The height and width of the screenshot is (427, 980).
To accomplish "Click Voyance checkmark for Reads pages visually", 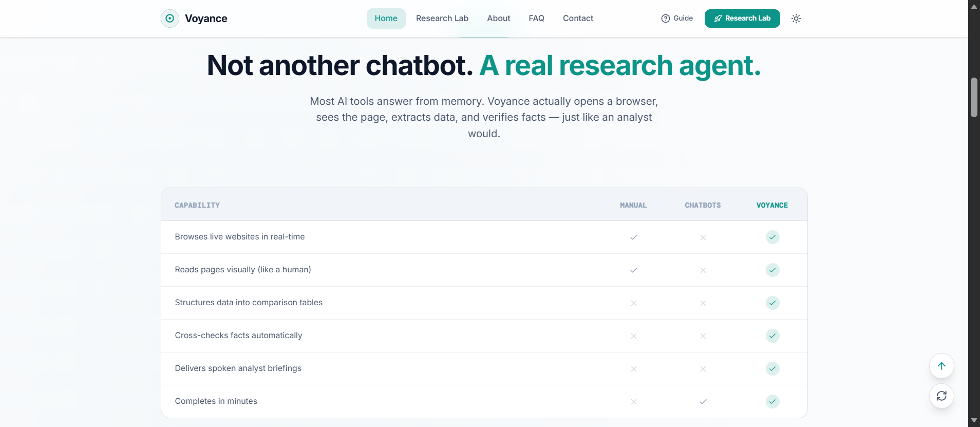I will [772, 270].
